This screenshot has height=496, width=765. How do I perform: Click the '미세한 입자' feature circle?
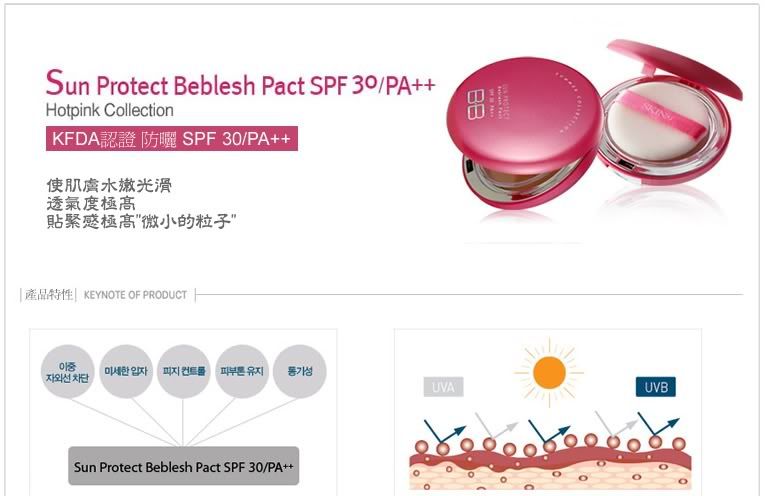[126, 371]
